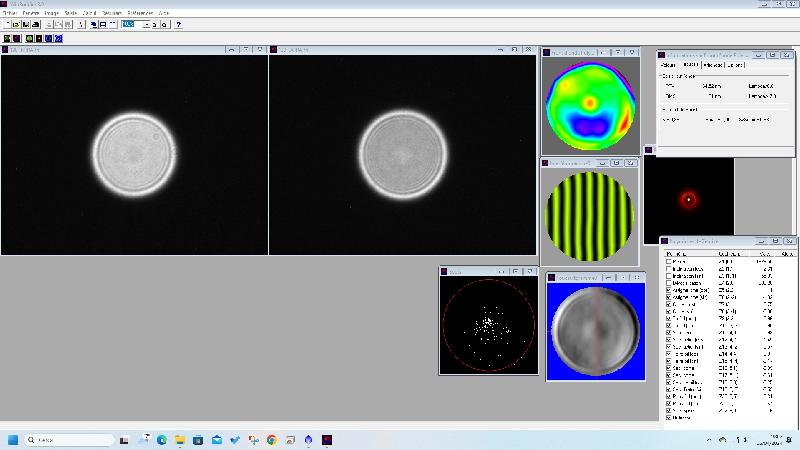Uncheck the bottom checkbox in the coefficients list
800x450 pixels.
coord(669,418)
